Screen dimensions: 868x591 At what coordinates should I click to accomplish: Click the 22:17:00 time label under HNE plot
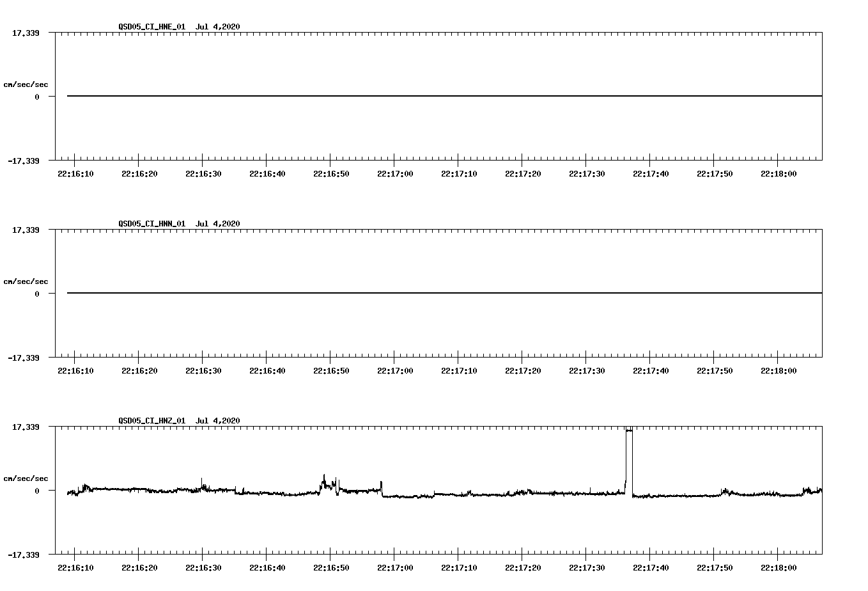coord(395,174)
